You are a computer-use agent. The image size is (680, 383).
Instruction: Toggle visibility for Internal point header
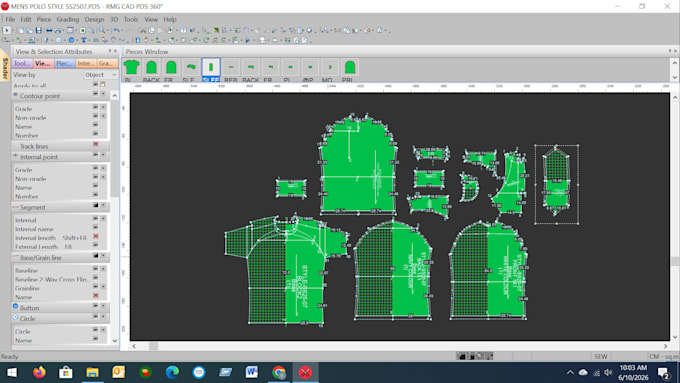pos(95,155)
